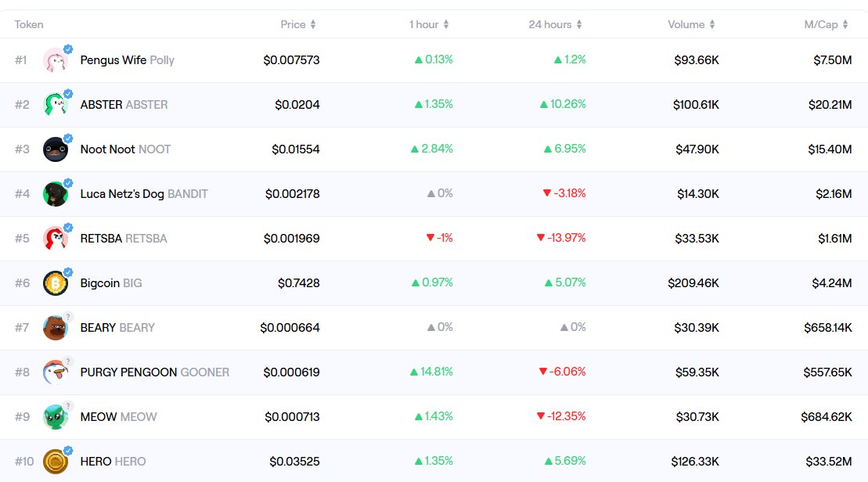Sort the table by Price
The width and height of the screenshot is (868, 482).
tap(298, 24)
